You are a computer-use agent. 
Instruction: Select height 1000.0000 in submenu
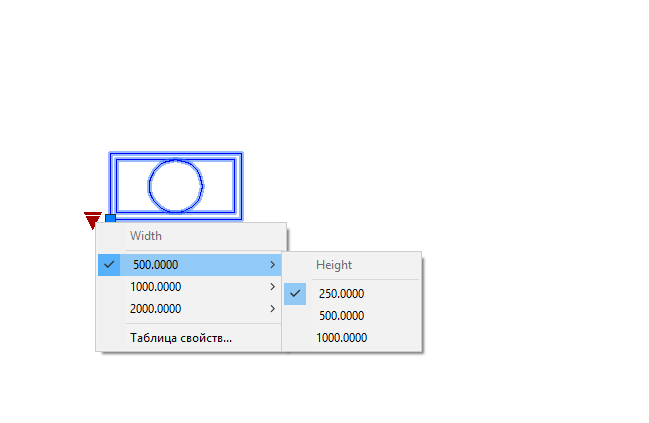351,338
